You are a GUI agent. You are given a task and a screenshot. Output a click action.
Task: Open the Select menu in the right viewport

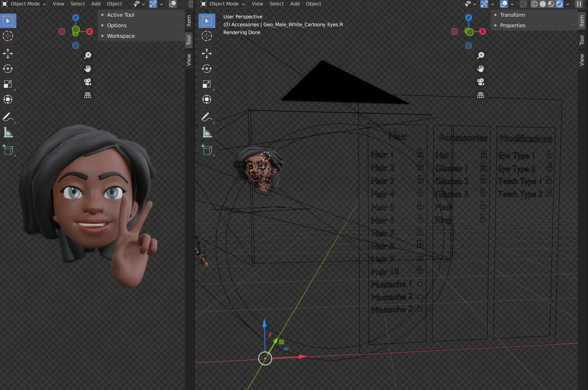click(x=276, y=4)
